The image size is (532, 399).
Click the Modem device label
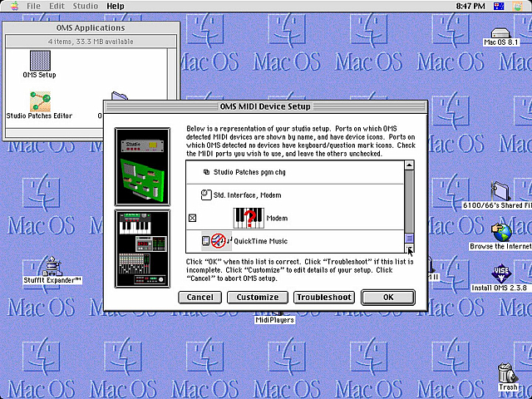pyautogui.click(x=277, y=218)
